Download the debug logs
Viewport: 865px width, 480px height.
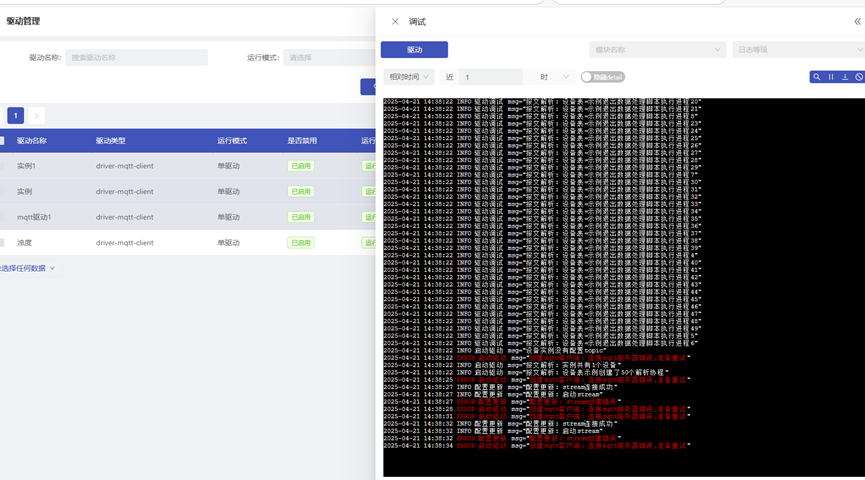coord(845,77)
